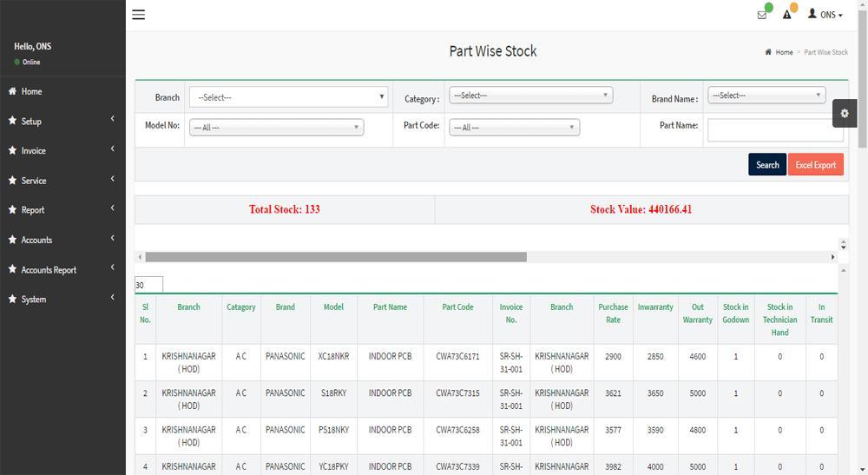Click the Excel Export button
Screen dimensions: 868x475
815,165
